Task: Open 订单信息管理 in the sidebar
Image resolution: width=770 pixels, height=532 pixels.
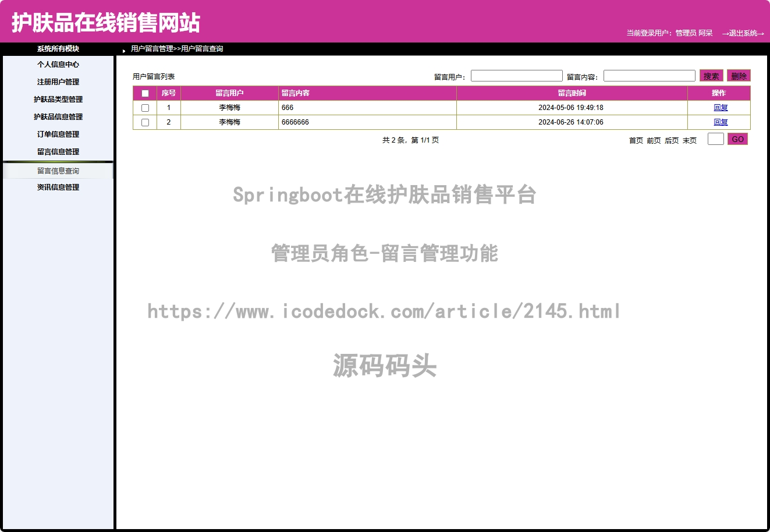Action: click(x=58, y=134)
